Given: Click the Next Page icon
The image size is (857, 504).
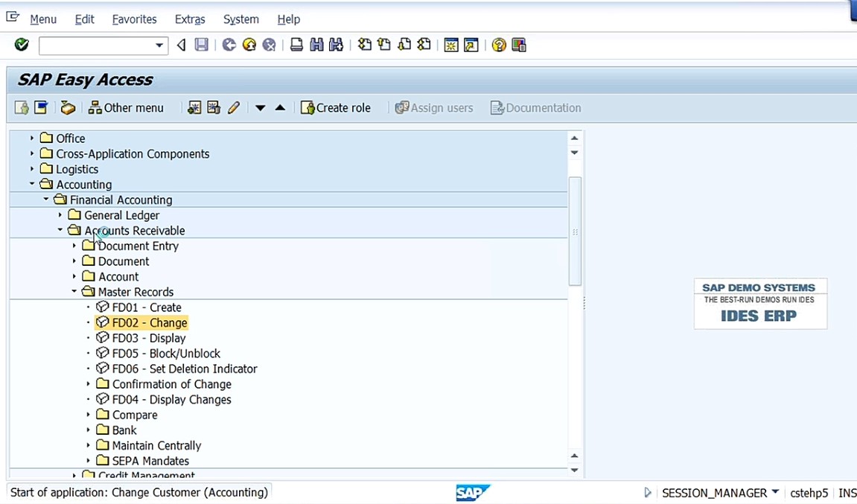Looking at the screenshot, I should coord(404,45).
